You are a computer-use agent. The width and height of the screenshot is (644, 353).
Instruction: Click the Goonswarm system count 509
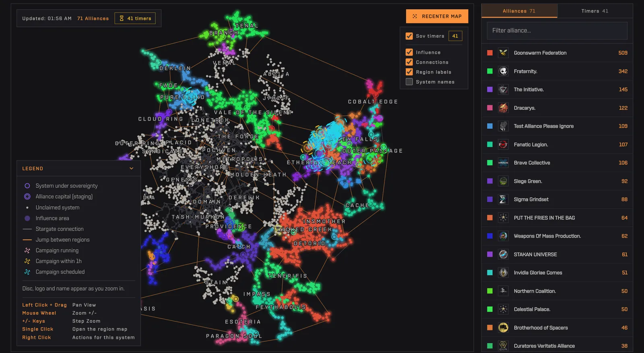tap(623, 53)
